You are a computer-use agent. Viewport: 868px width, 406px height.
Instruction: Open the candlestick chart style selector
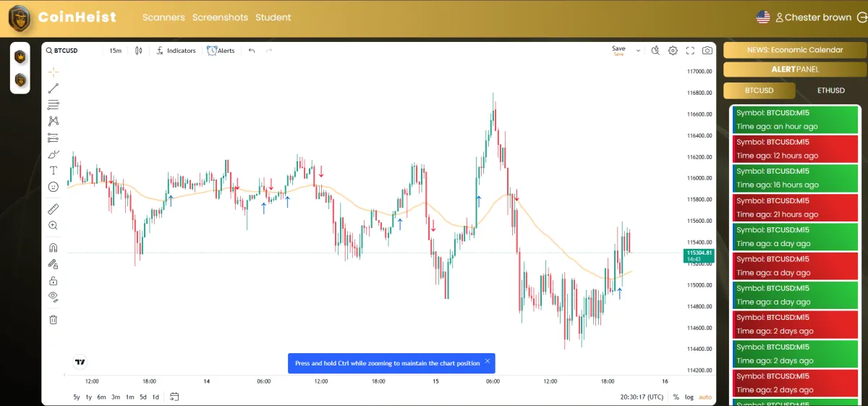[x=139, y=51]
